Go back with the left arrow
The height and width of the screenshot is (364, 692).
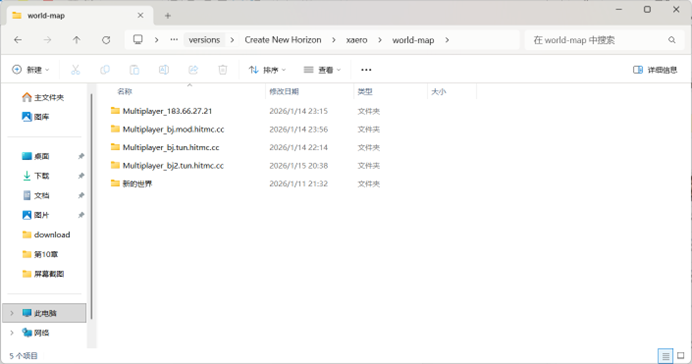(x=18, y=40)
